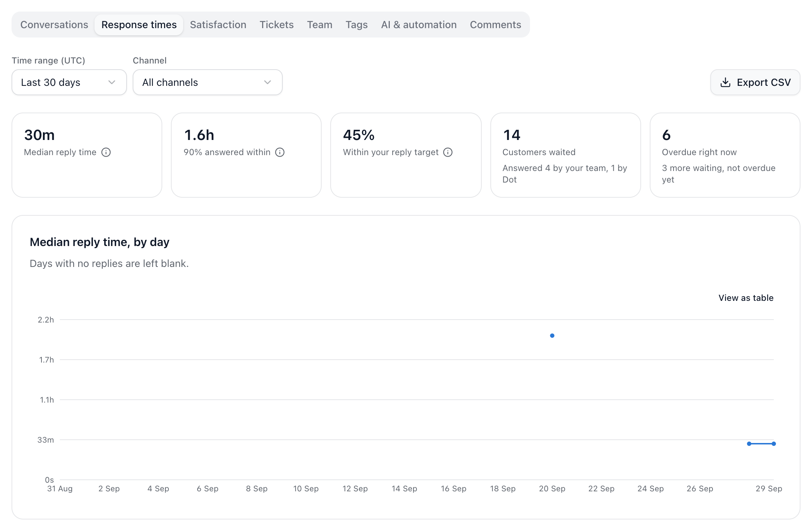This screenshot has height=531, width=812.
Task: Click the 2.2h axis label
Action: pos(46,320)
